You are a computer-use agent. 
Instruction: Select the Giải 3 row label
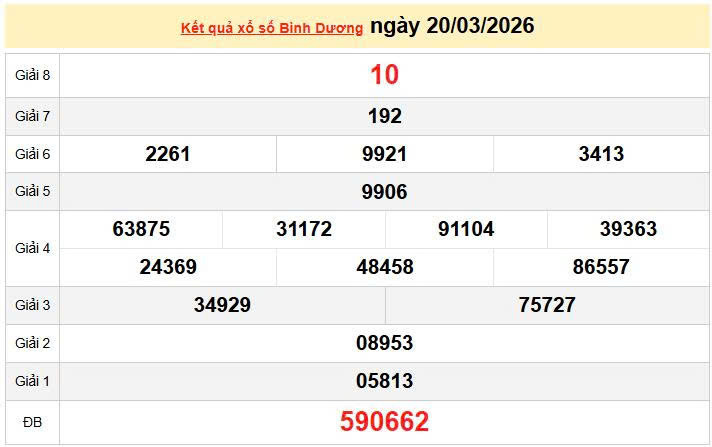pyautogui.click(x=32, y=305)
